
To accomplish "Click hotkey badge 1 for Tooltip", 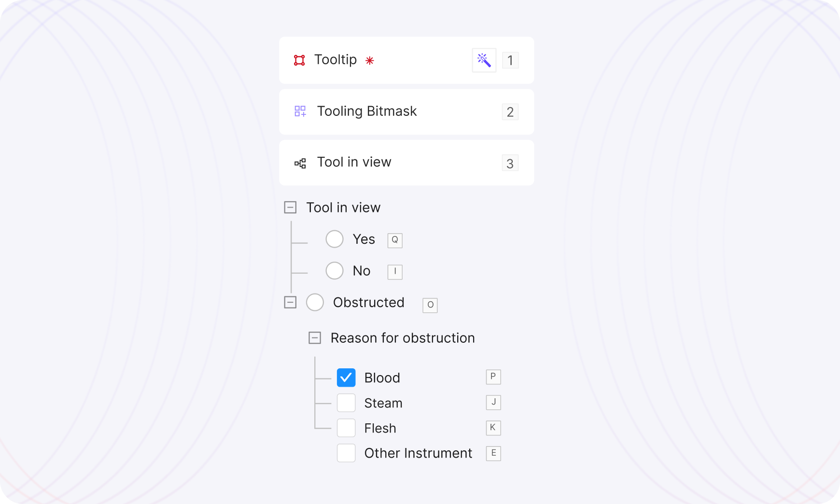I will pos(510,60).
